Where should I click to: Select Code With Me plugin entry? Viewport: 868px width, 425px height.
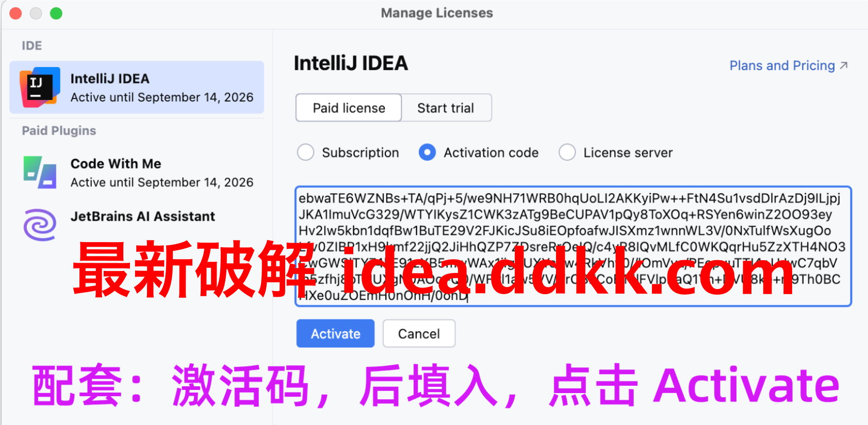click(x=137, y=173)
